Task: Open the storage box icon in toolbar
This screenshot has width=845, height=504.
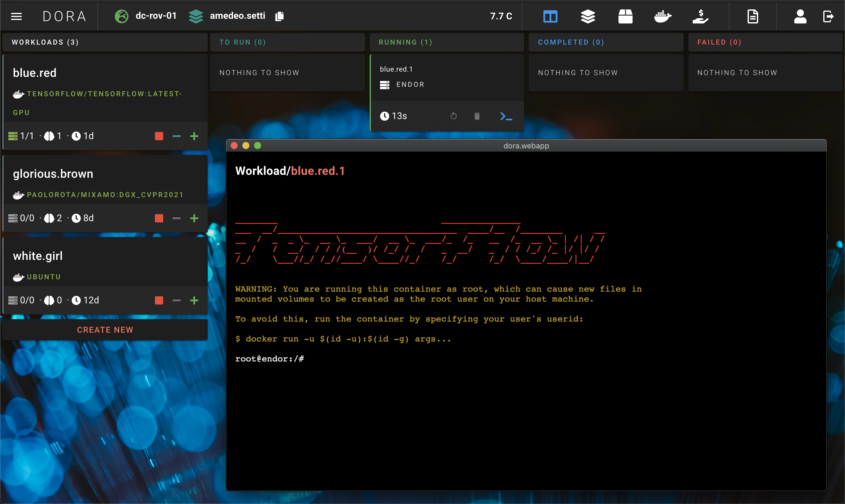Action: tap(625, 16)
